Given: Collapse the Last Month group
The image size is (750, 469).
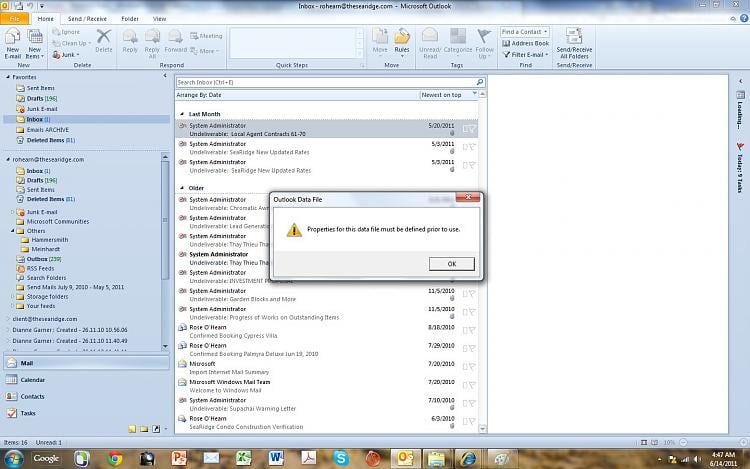Looking at the screenshot, I should coord(182,114).
